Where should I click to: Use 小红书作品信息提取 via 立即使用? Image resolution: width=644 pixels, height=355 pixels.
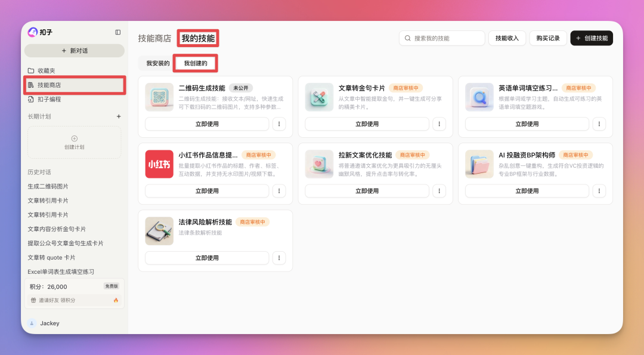(207, 191)
